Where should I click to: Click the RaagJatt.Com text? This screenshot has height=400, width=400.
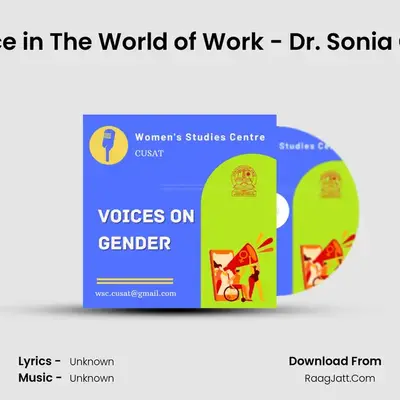click(340, 378)
